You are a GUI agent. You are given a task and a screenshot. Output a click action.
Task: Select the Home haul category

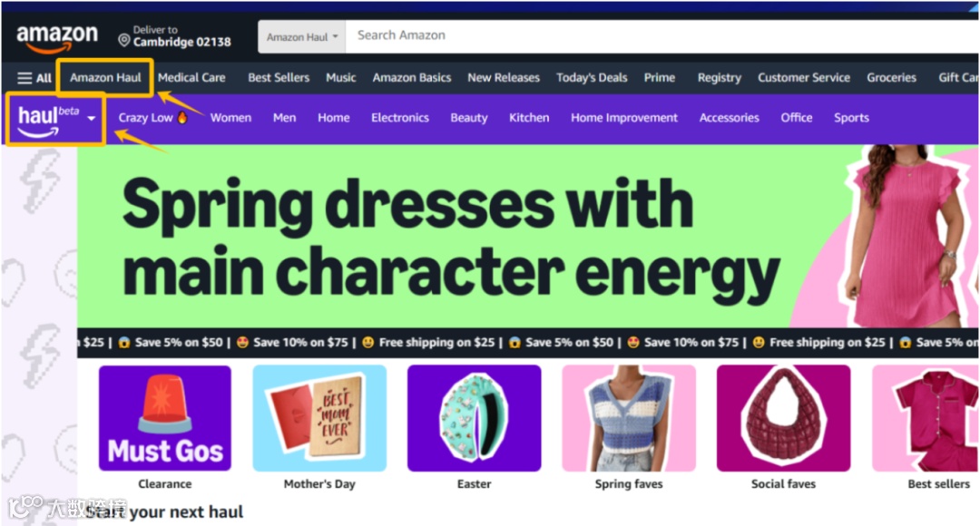(x=334, y=118)
